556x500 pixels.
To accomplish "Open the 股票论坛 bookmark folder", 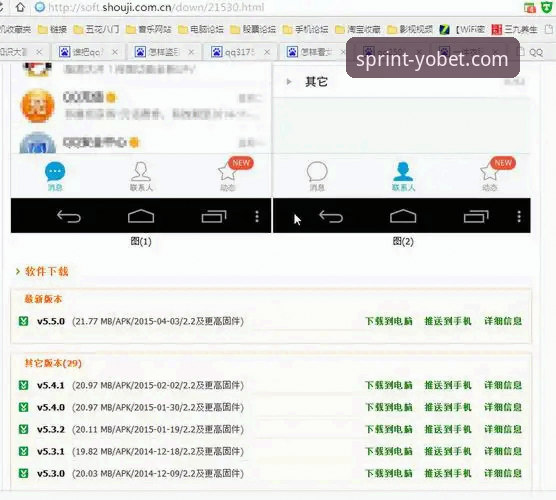I will 253,29.
